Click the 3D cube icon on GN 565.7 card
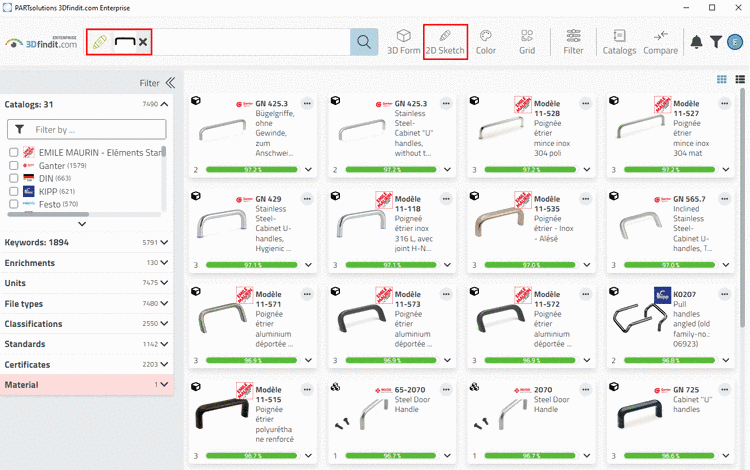The height and width of the screenshot is (470, 750). (614, 196)
